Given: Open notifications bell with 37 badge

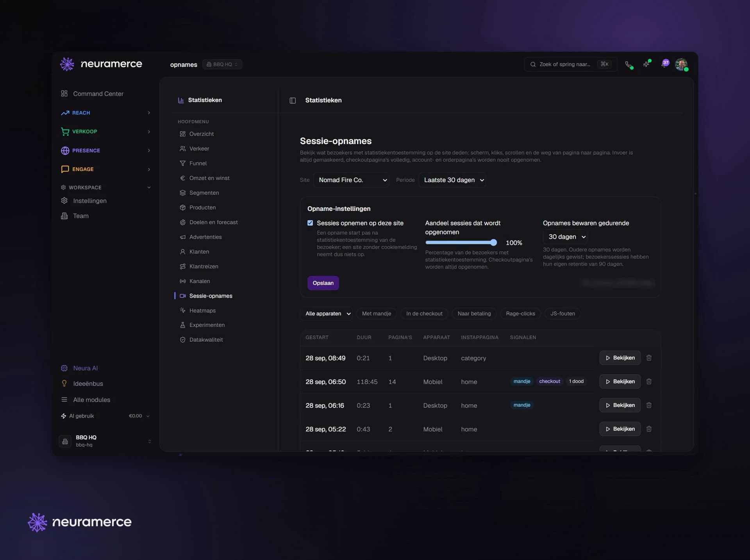Looking at the screenshot, I should [664, 64].
